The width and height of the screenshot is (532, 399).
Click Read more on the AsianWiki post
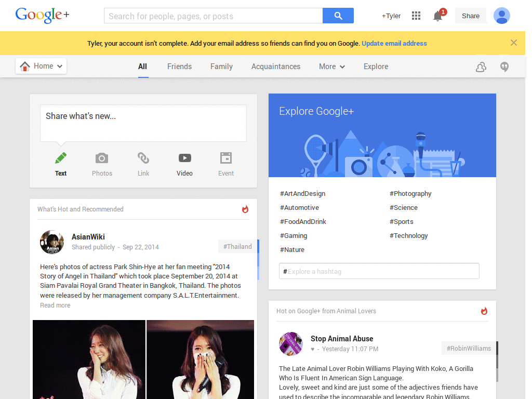point(55,305)
